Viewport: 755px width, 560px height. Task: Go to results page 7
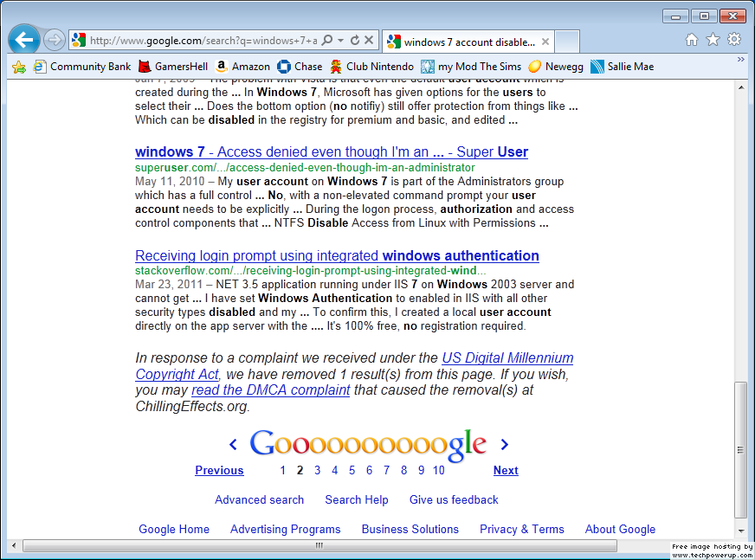386,470
